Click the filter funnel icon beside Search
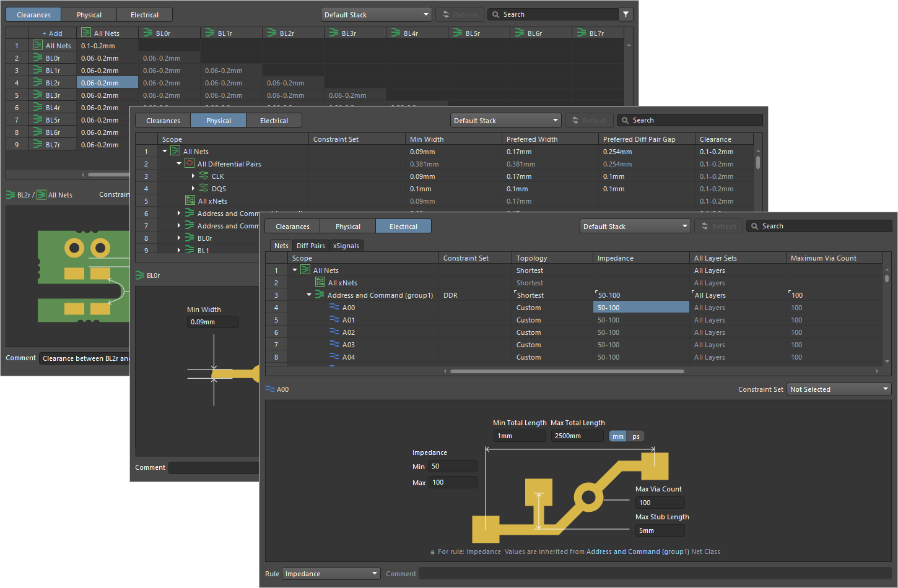 tap(626, 14)
